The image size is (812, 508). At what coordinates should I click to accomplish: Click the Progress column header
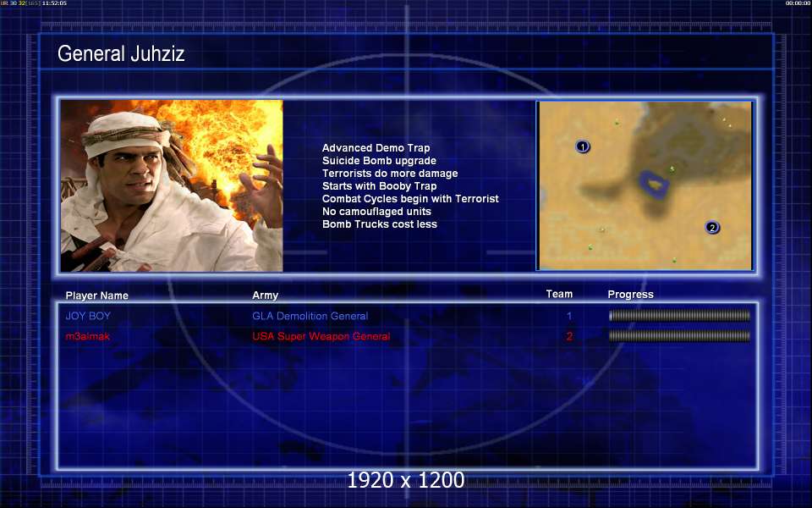pyautogui.click(x=631, y=295)
